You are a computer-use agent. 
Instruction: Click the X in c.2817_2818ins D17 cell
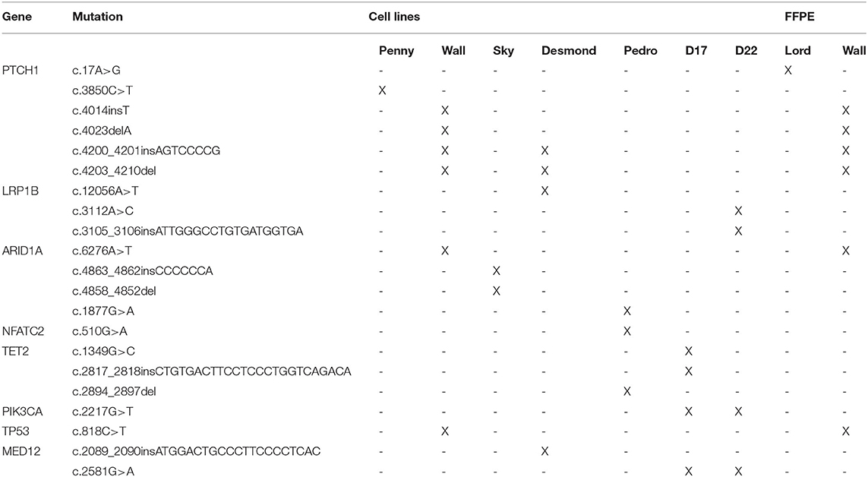(x=689, y=371)
